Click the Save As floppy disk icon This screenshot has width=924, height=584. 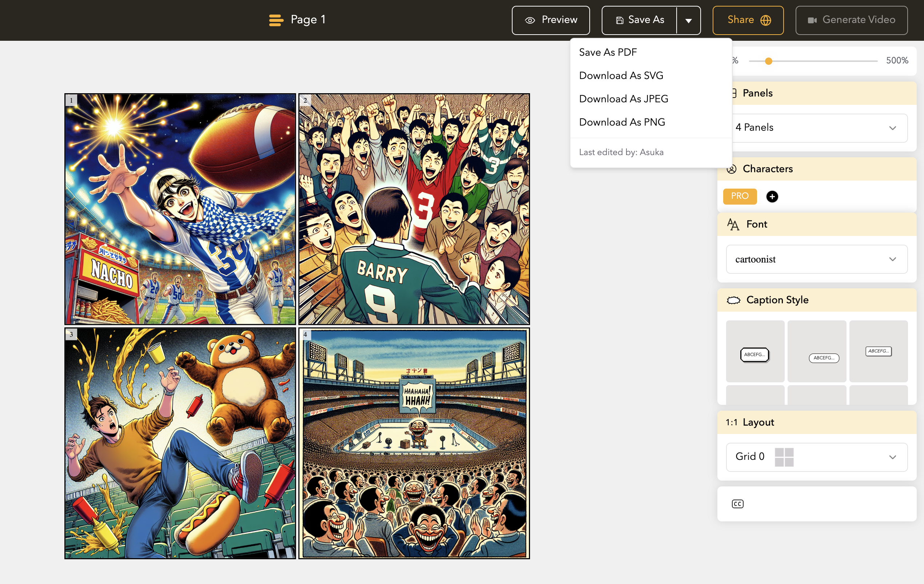tap(619, 20)
